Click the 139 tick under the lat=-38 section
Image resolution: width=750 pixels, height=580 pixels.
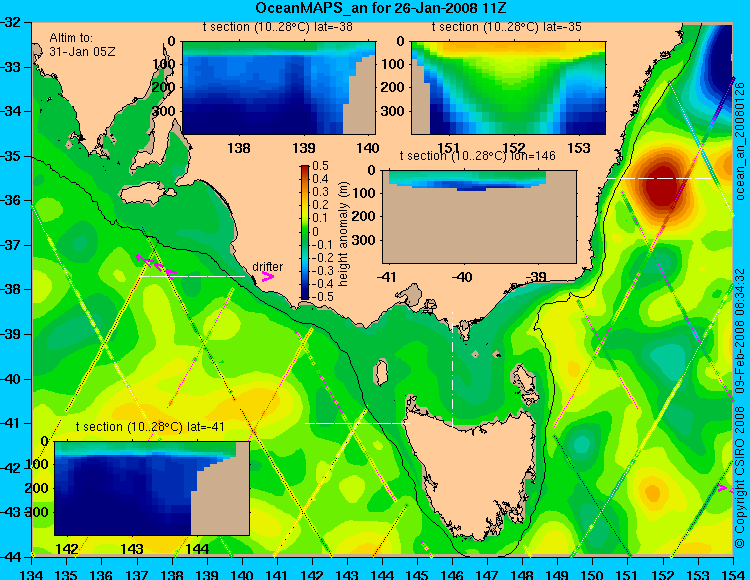tap(304, 148)
